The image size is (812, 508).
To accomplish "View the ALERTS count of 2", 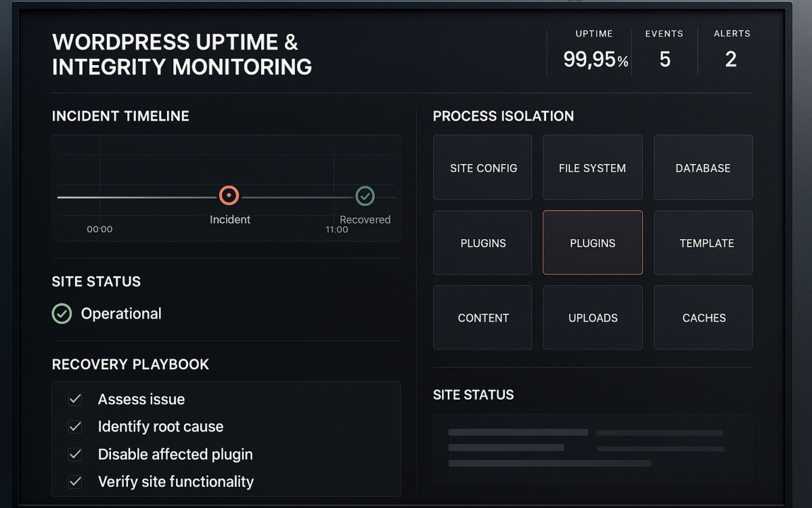I will click(731, 59).
